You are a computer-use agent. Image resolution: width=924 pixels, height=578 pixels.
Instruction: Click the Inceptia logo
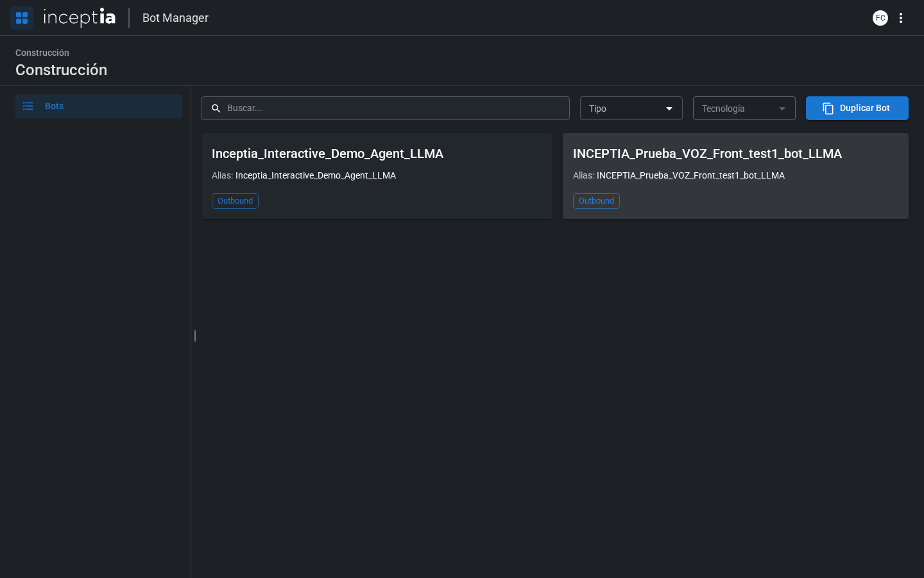[80, 17]
